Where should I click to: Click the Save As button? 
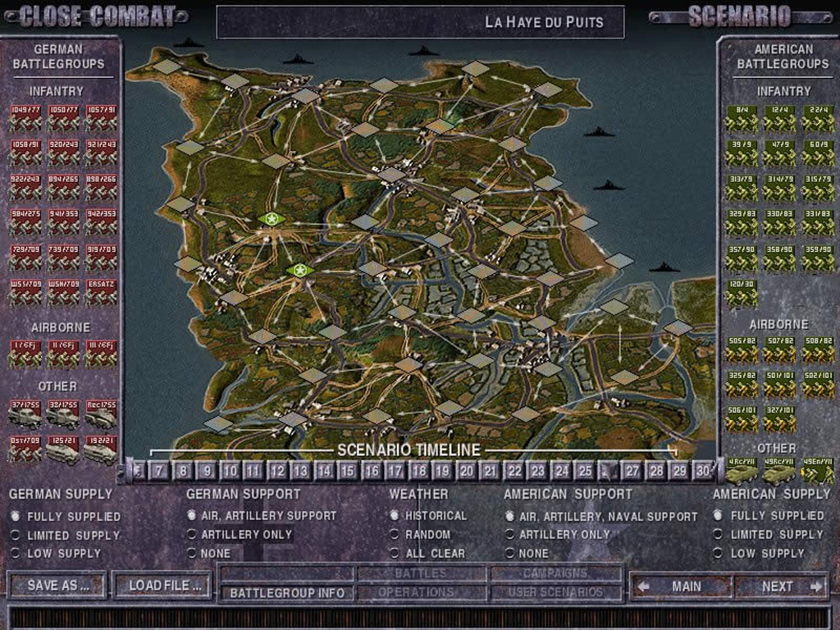point(56,586)
